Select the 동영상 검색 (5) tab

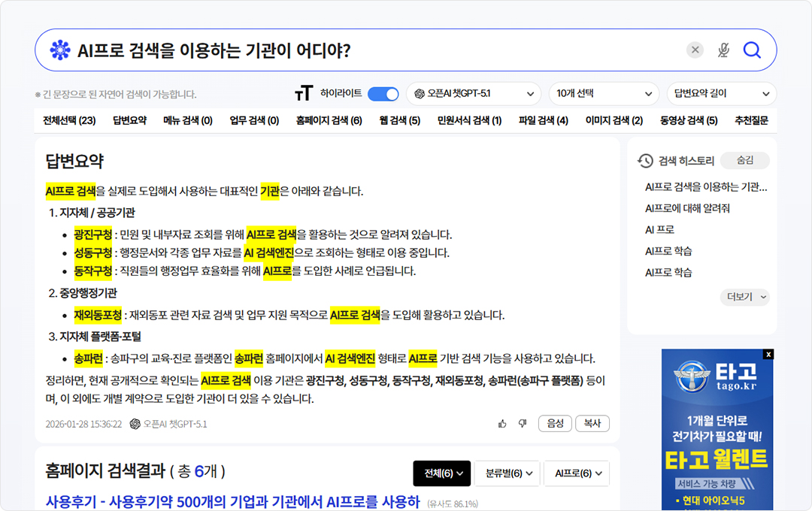pos(689,120)
